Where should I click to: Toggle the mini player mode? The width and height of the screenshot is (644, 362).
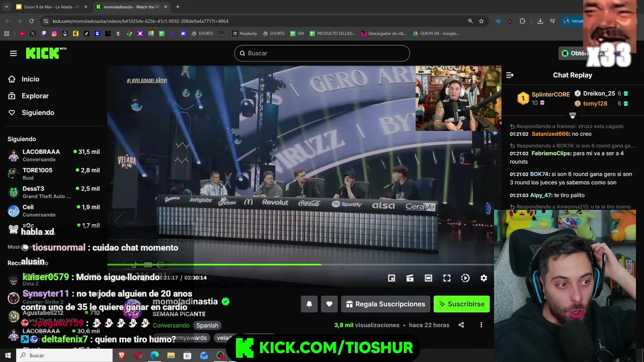391,278
